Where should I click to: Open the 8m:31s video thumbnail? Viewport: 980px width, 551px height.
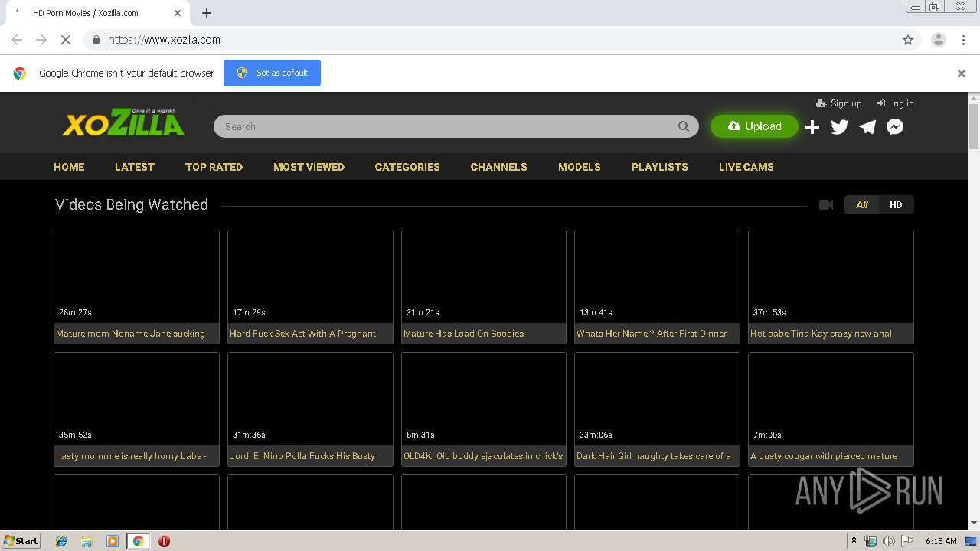point(484,399)
